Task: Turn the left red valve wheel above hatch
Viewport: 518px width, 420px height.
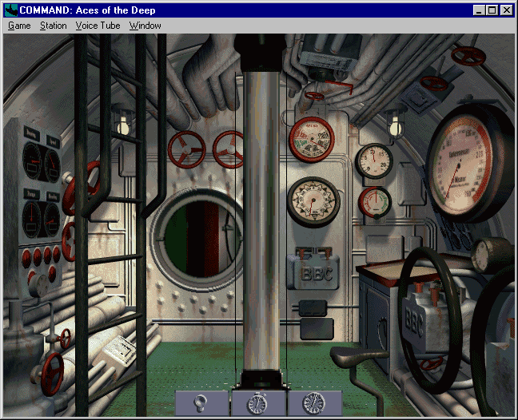Action: point(186,149)
